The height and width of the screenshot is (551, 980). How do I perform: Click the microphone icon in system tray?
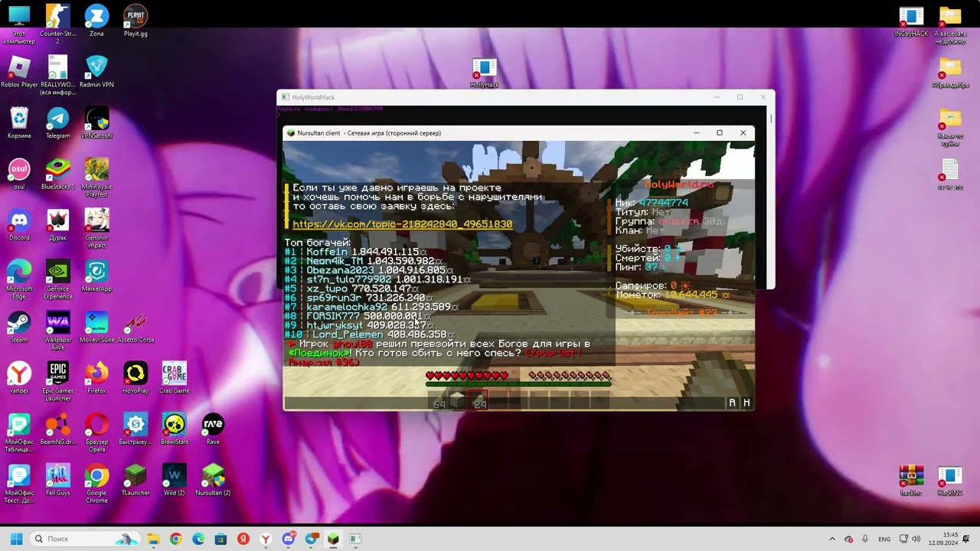click(865, 539)
